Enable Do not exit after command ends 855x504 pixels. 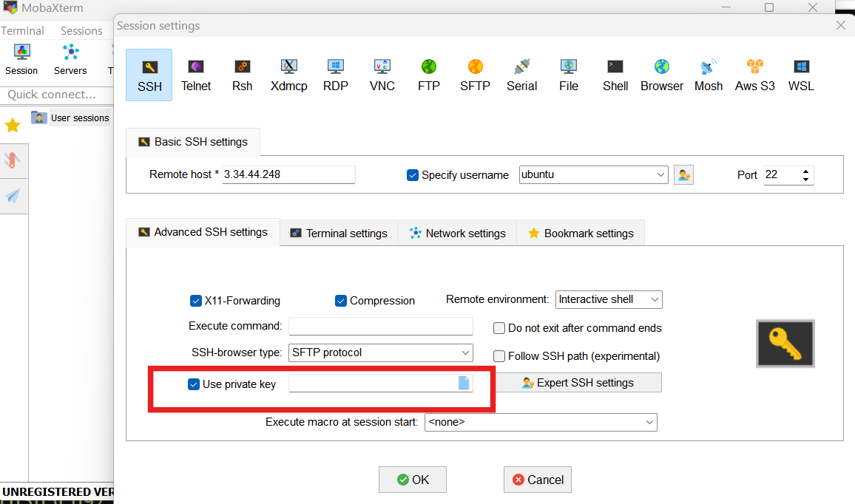coord(499,328)
